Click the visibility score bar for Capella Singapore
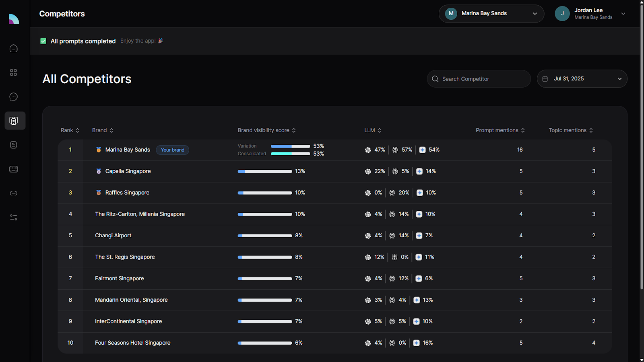The height and width of the screenshot is (362, 644). click(x=265, y=171)
